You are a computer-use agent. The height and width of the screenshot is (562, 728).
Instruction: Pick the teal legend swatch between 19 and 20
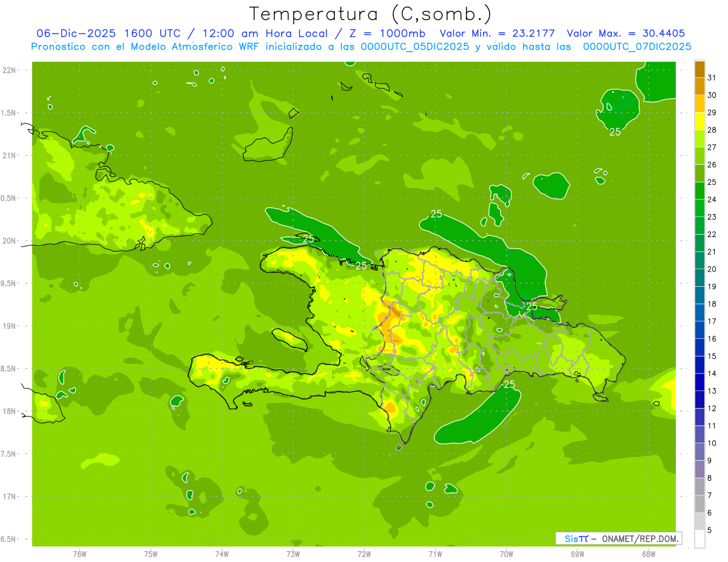pyautogui.click(x=699, y=278)
